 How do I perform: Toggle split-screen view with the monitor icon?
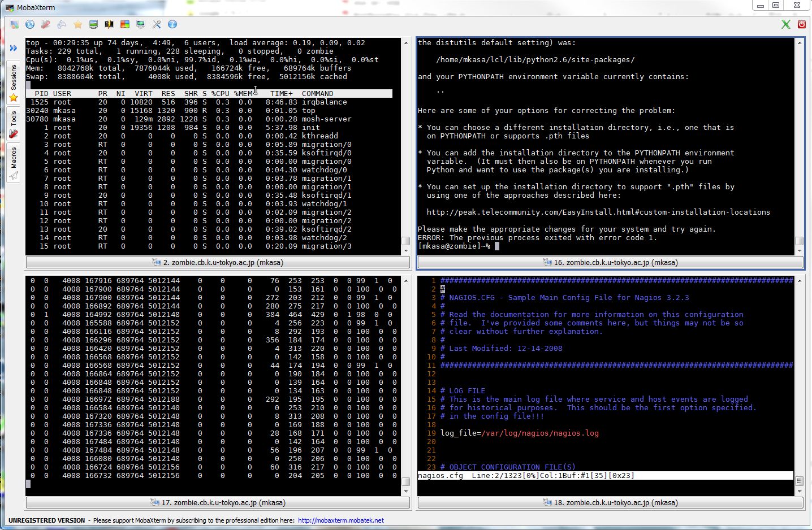(93, 24)
